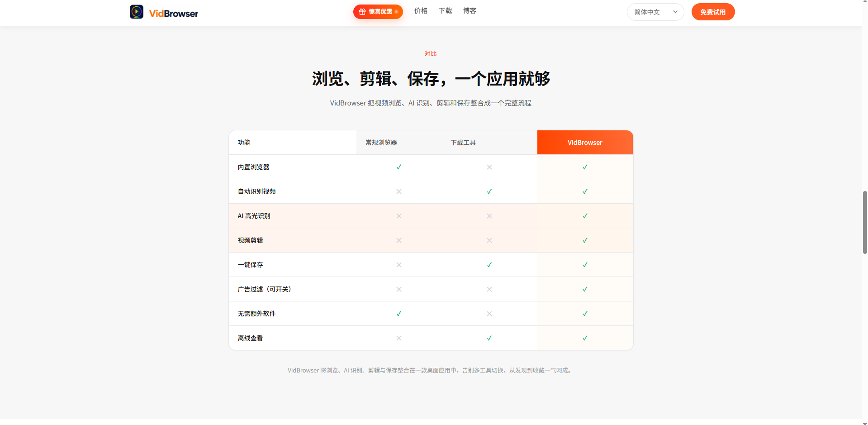The width and height of the screenshot is (868, 425).
Task: Click the VidBrowser logo in the header
Action: [164, 12]
